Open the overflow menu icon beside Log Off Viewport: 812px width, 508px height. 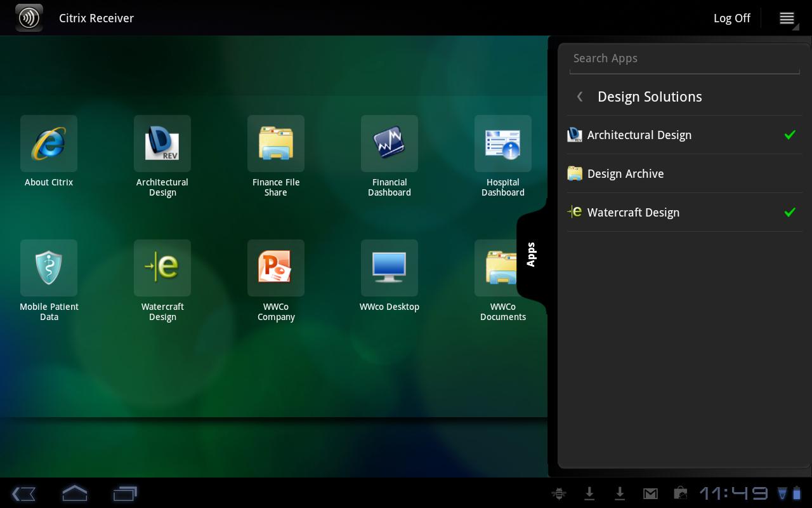point(787,18)
